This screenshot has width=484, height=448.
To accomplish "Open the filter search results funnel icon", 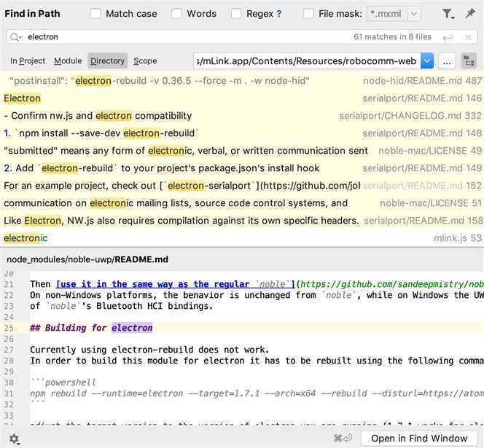I will click(448, 14).
